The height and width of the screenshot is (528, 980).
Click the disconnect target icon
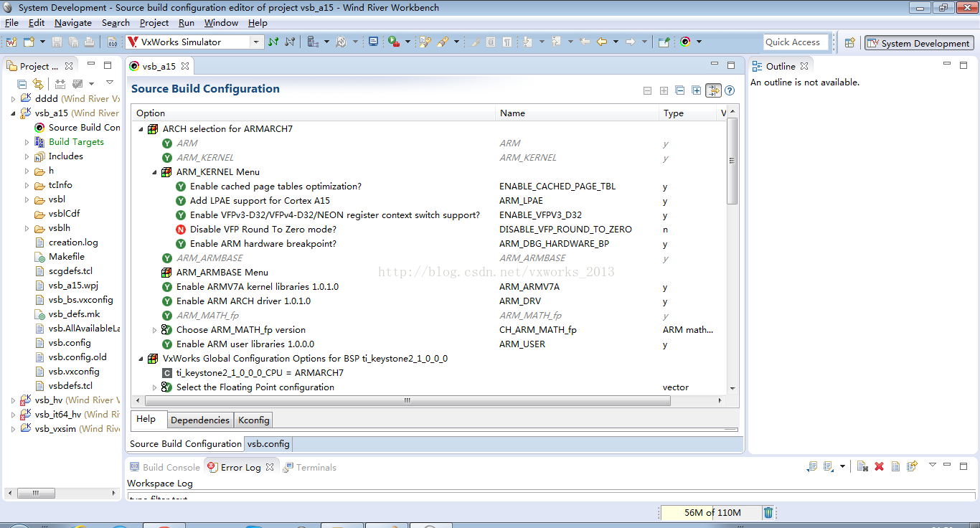290,42
